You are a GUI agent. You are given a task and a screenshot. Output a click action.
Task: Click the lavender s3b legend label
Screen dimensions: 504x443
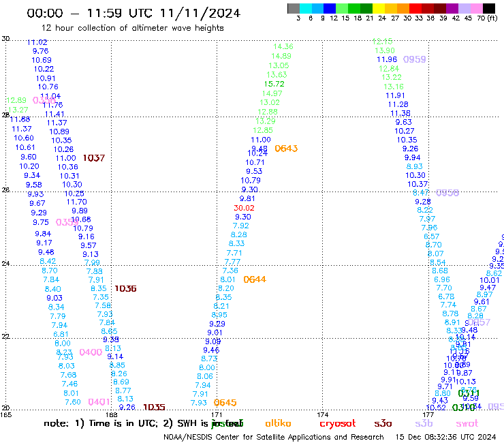point(424,423)
